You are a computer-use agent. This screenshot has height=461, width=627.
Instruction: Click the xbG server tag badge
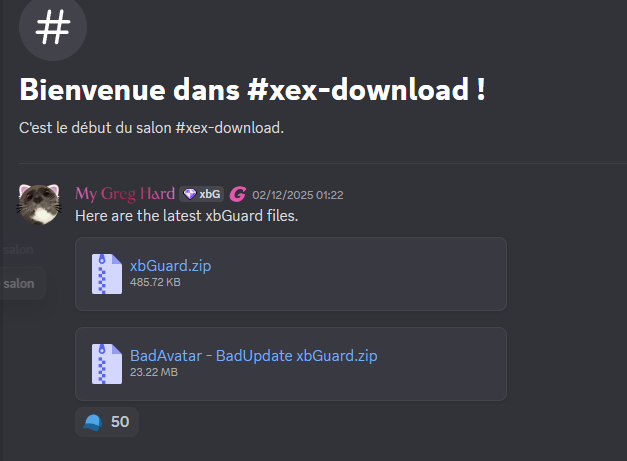(x=202, y=194)
